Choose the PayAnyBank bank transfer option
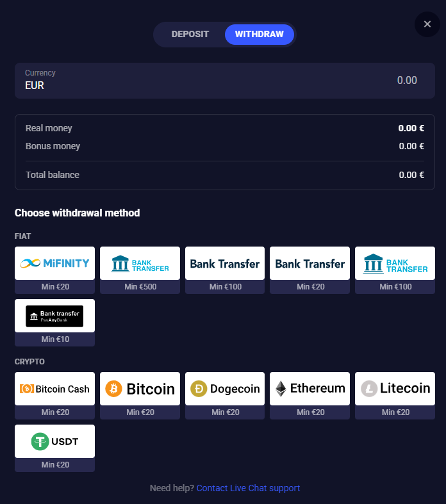The height and width of the screenshot is (504, 446). click(54, 316)
